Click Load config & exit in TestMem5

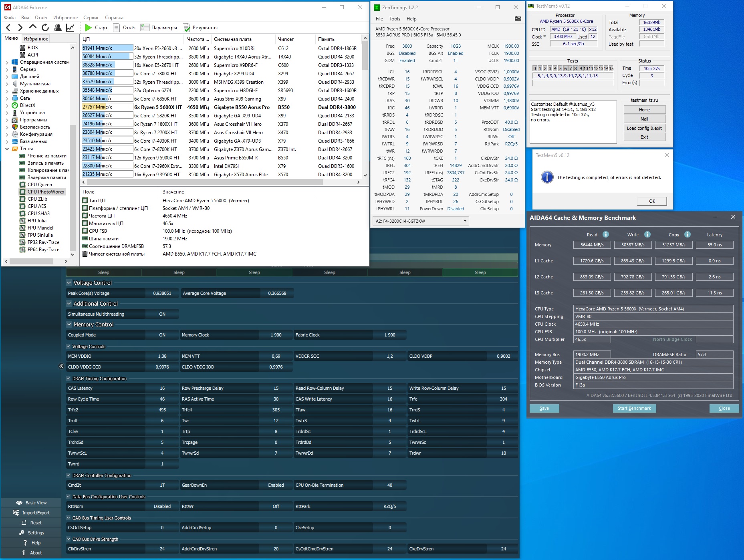coord(644,128)
